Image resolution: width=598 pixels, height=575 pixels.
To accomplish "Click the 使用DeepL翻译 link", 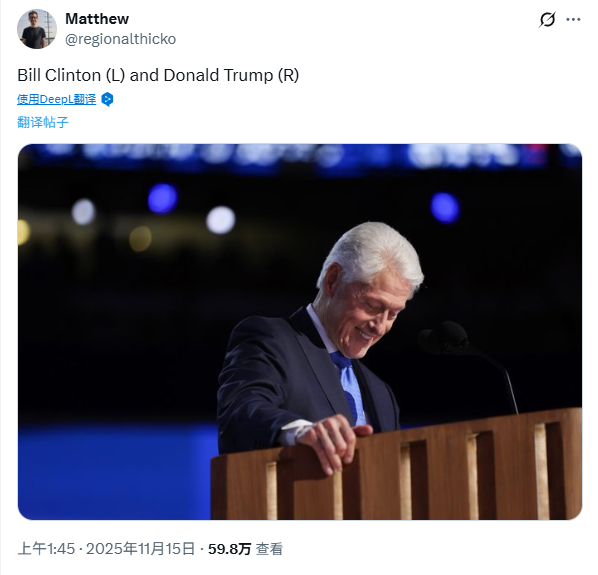I will click(56, 99).
